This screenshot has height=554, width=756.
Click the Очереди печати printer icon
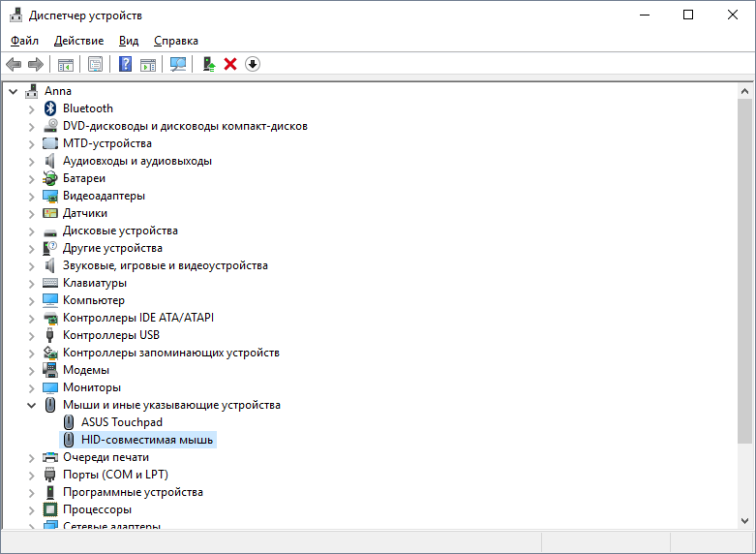tap(50, 457)
